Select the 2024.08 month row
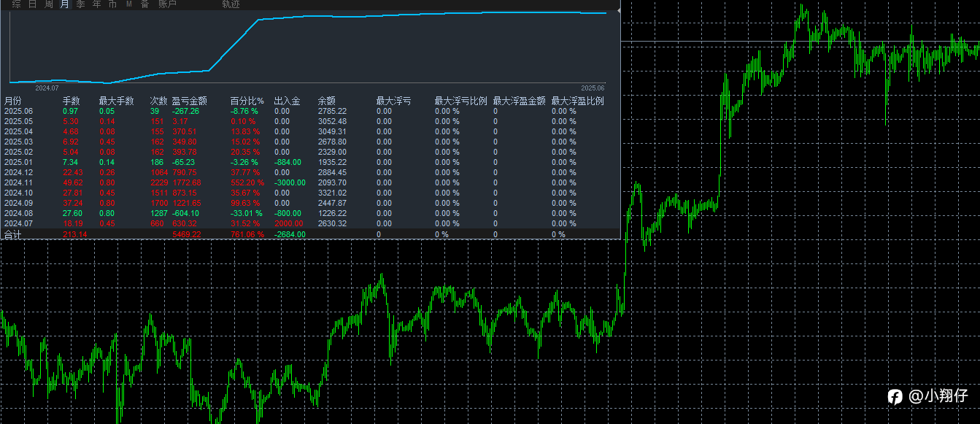This screenshot has height=424, width=980. [x=310, y=213]
